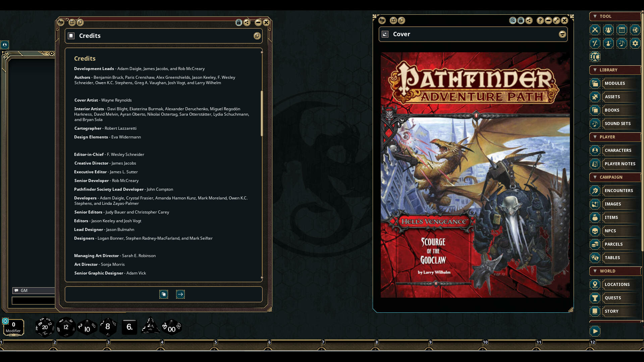644x362 pixels.
Task: Collapse the CAMPAIGN sidebar section
Action: point(595,177)
